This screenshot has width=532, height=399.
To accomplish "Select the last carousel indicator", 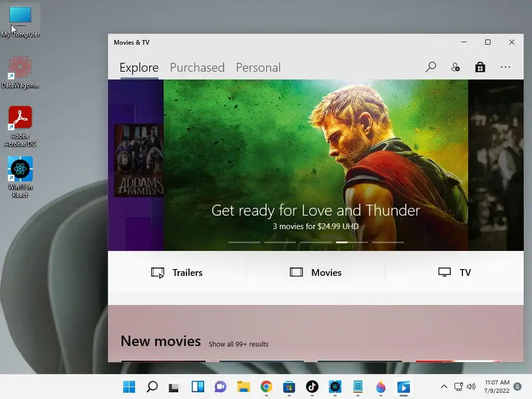I will pyautogui.click(x=388, y=242).
